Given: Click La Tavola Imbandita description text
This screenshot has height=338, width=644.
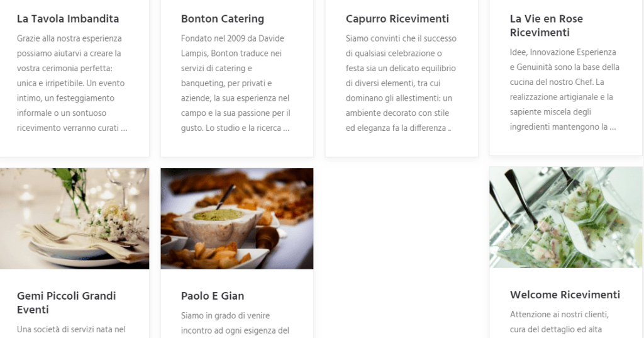Looking at the screenshot, I should click(72, 83).
